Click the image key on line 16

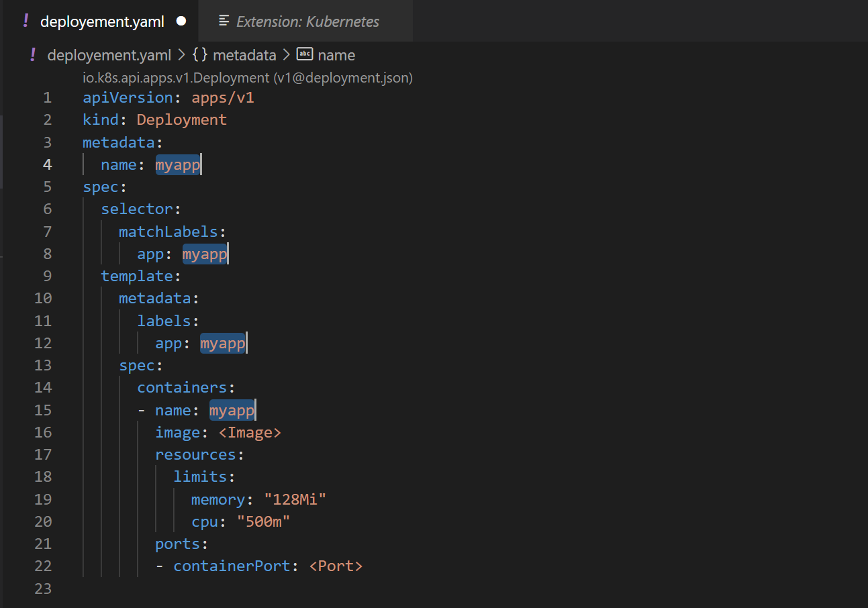[x=177, y=432]
